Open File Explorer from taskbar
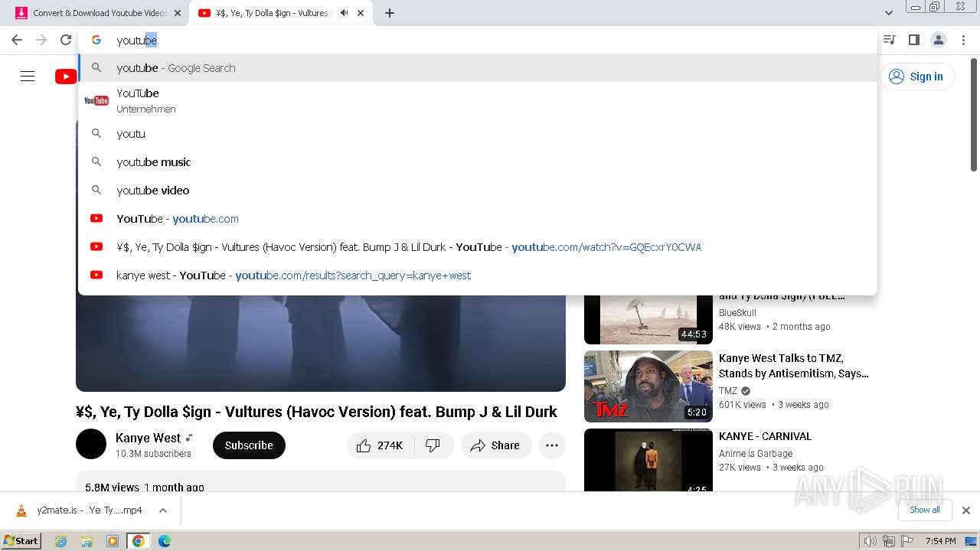 click(87, 541)
